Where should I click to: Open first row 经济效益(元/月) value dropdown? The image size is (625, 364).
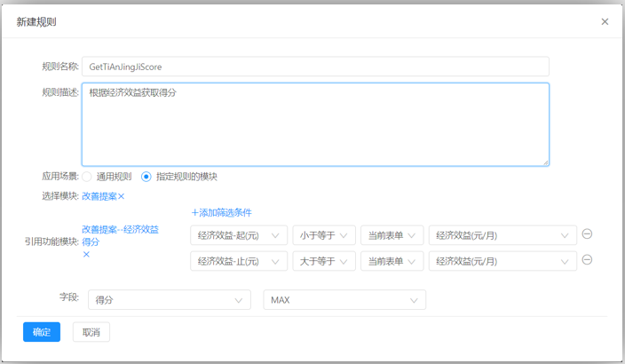[x=502, y=235]
